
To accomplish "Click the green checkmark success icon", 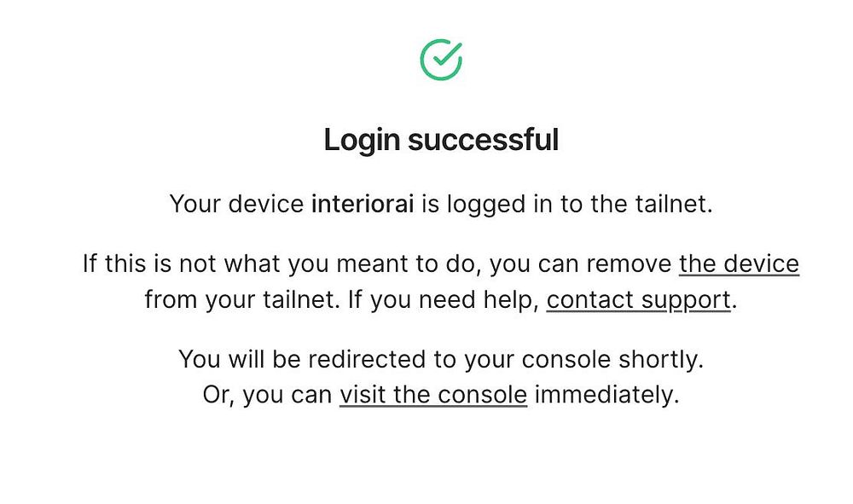I will click(441, 60).
